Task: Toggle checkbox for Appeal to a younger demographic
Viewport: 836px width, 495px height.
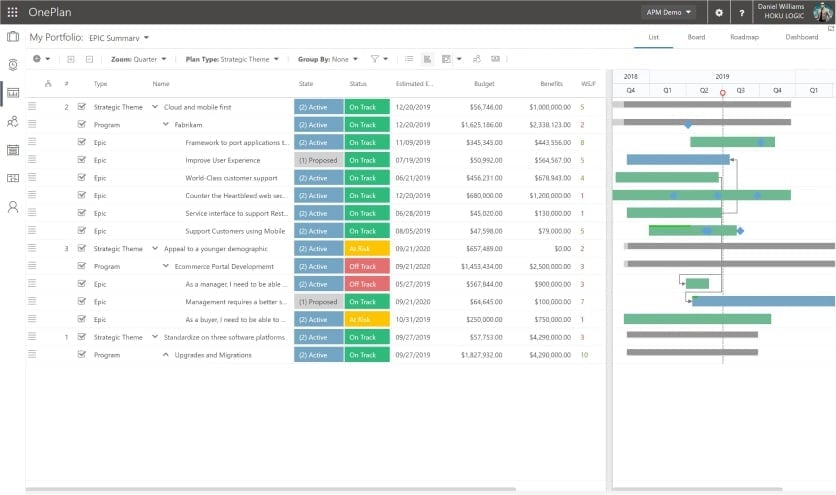Action: point(82,248)
